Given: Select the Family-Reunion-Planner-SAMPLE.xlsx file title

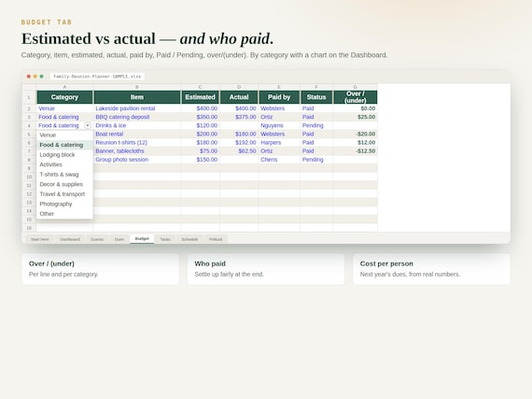Looking at the screenshot, I should click(97, 77).
